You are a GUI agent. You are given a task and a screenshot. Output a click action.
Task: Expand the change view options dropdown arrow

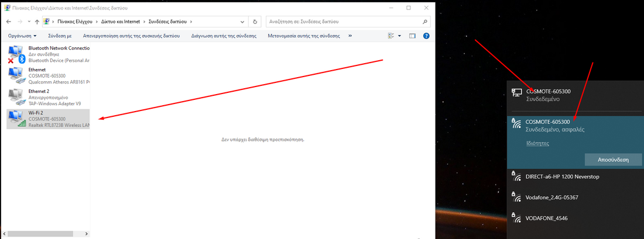click(x=400, y=36)
